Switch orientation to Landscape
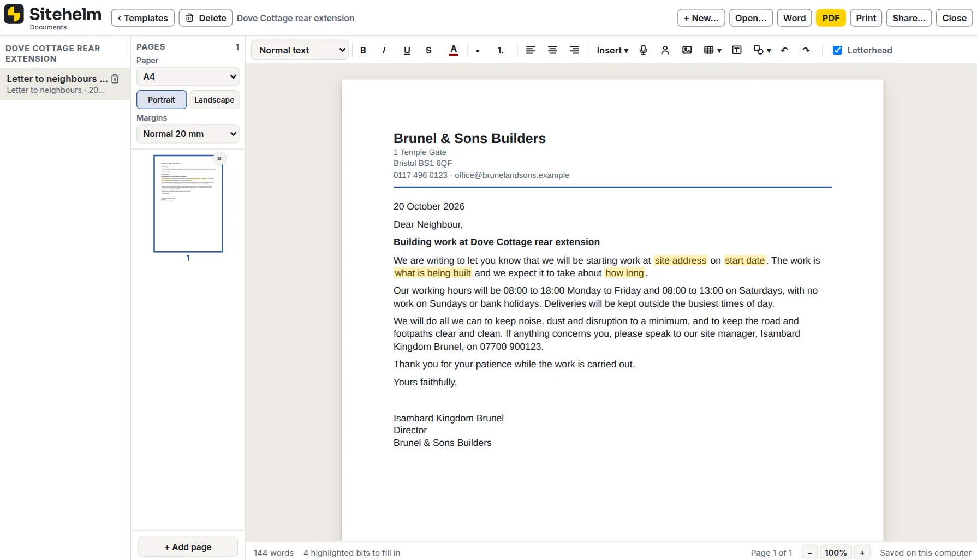 click(x=214, y=100)
